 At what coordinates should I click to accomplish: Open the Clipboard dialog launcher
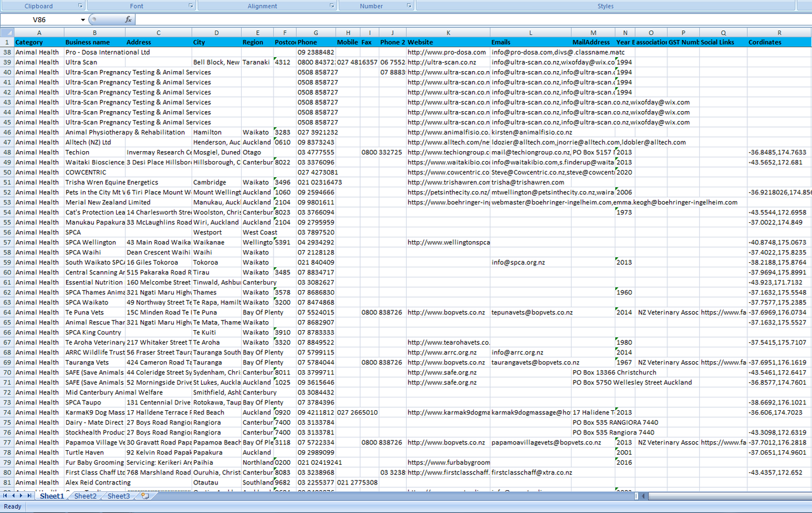point(81,6)
